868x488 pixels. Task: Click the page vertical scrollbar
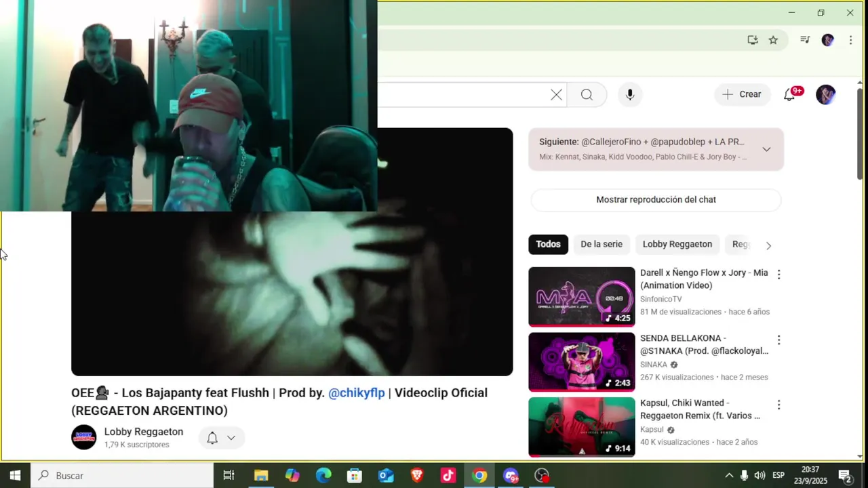click(860, 136)
